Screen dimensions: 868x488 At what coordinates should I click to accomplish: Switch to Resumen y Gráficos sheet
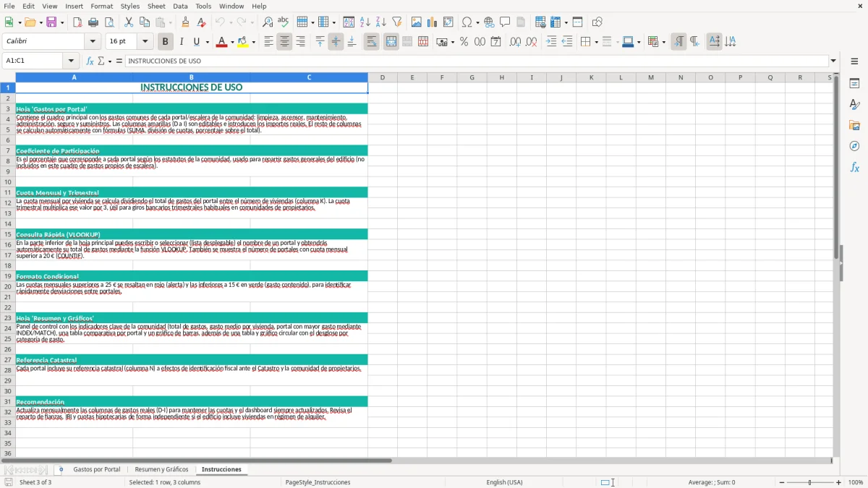161,469
